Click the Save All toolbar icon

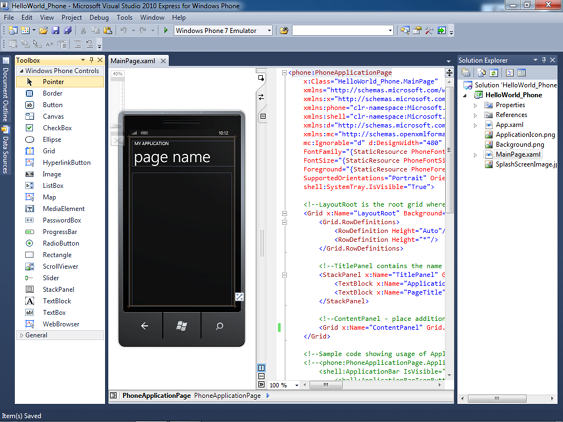67,31
